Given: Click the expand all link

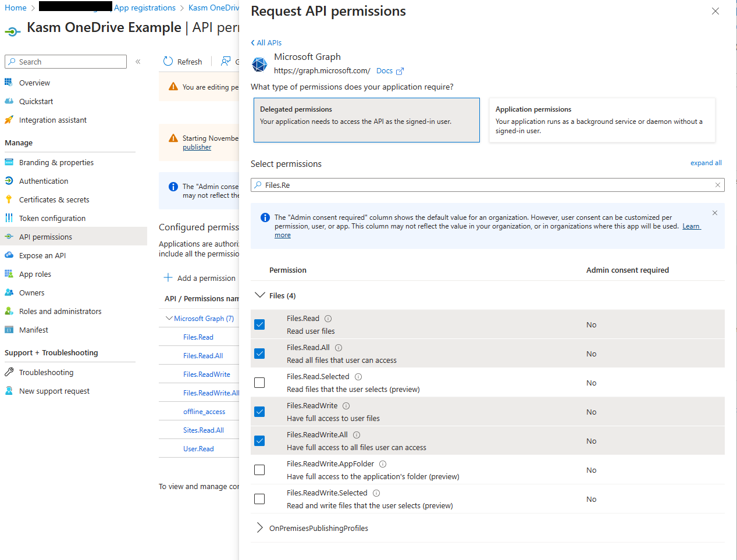Looking at the screenshot, I should tap(706, 163).
